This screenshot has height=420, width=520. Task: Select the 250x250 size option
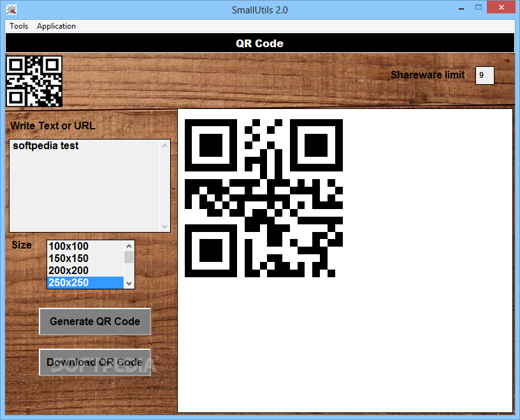point(85,282)
